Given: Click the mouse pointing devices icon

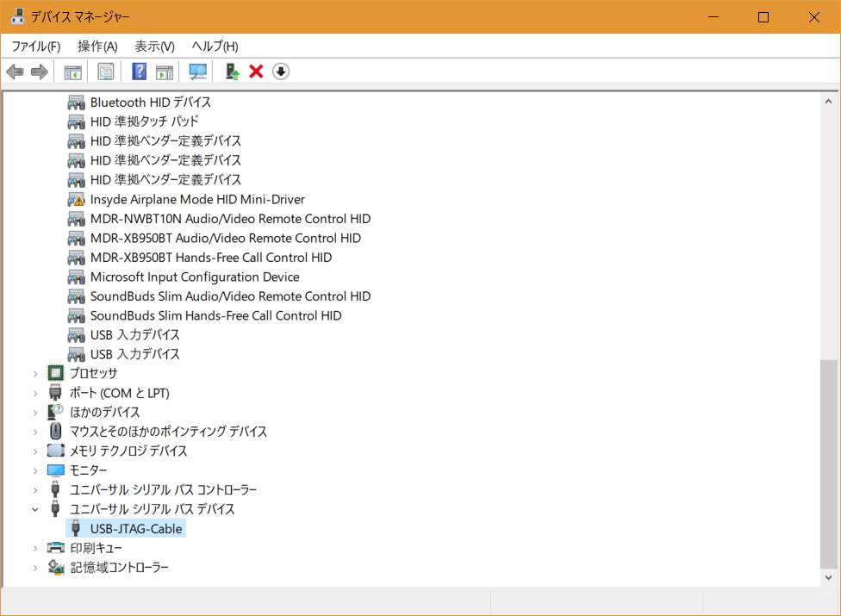Looking at the screenshot, I should (x=55, y=431).
